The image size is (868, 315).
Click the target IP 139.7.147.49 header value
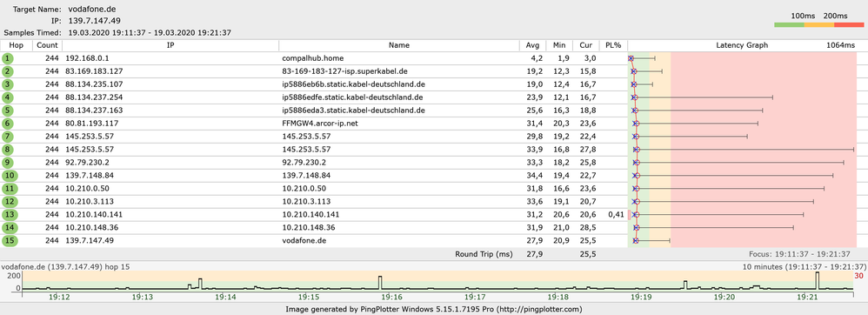click(94, 21)
